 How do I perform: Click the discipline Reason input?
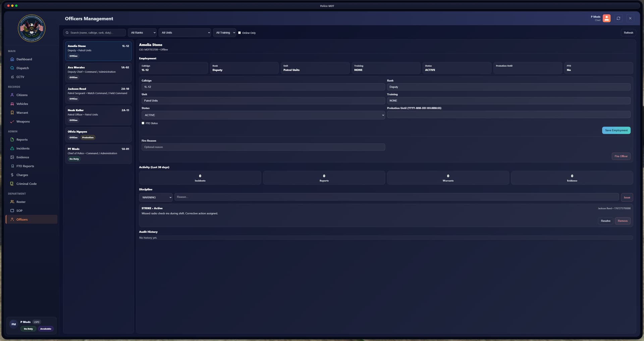pyautogui.click(x=396, y=197)
